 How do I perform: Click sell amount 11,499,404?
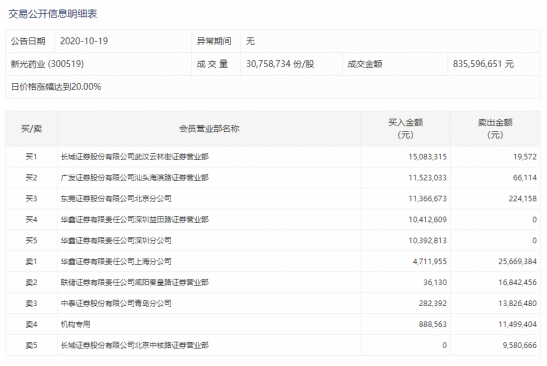tap(517, 324)
